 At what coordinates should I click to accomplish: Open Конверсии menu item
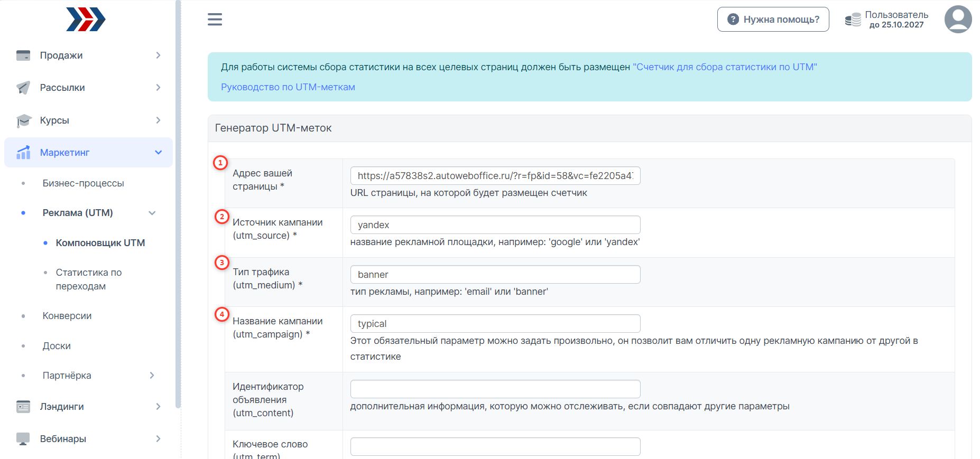pos(67,316)
